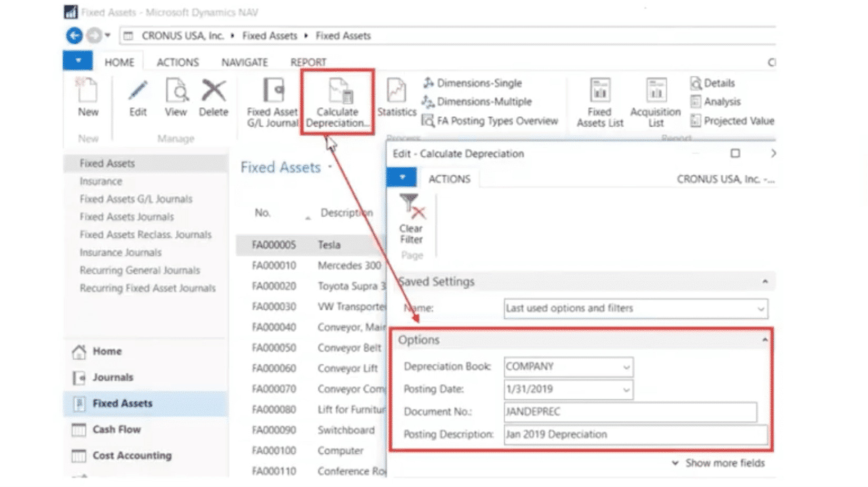
Task: Maximize the Calculate Depreciation dialog
Action: 735,153
